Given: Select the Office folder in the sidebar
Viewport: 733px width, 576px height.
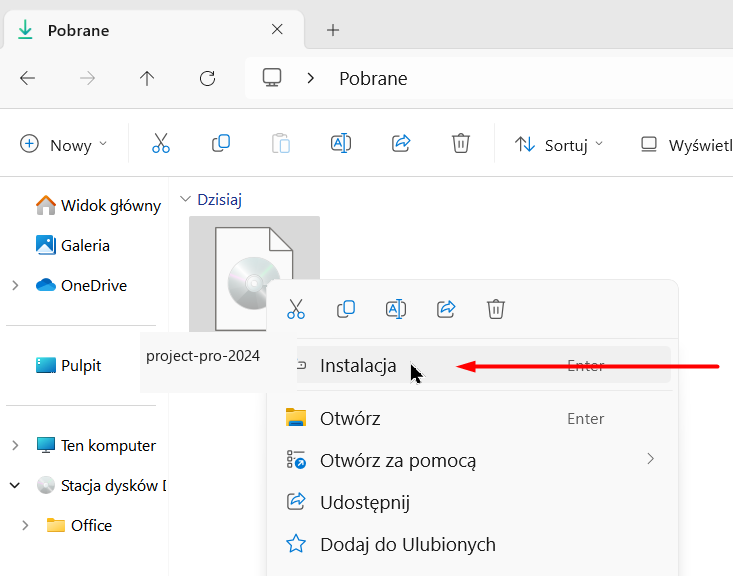Looking at the screenshot, I should (x=79, y=525).
